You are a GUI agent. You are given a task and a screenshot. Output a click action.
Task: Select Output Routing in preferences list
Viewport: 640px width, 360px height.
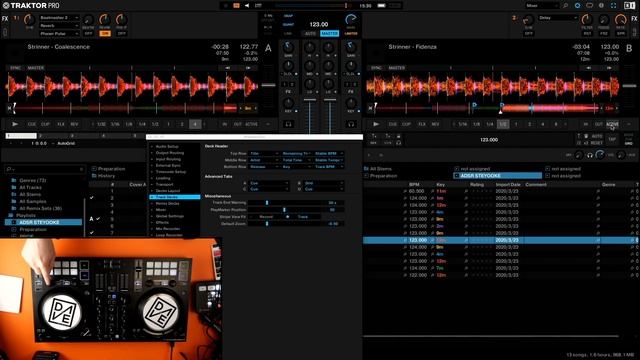tap(170, 153)
